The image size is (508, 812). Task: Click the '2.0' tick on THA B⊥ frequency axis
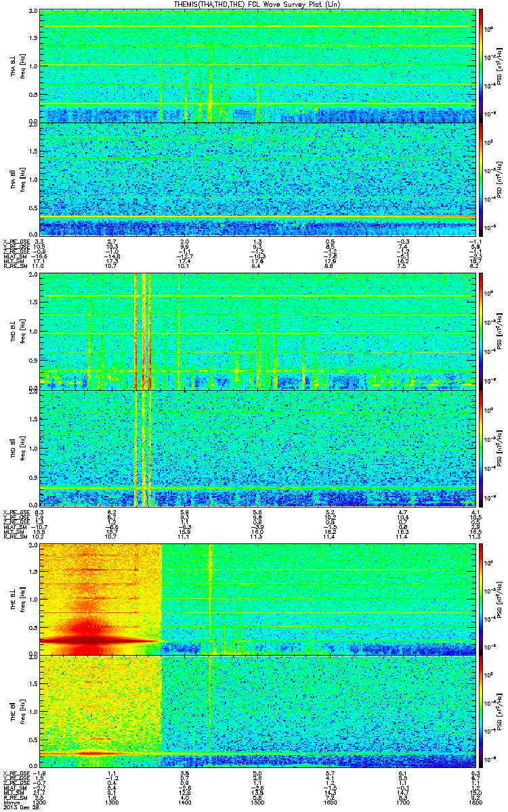pyautogui.click(x=33, y=12)
